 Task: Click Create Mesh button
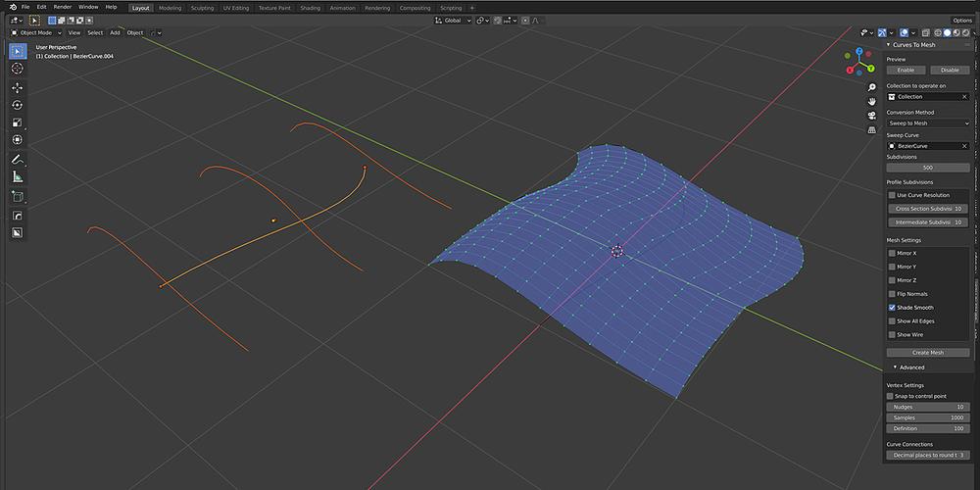pyautogui.click(x=928, y=353)
